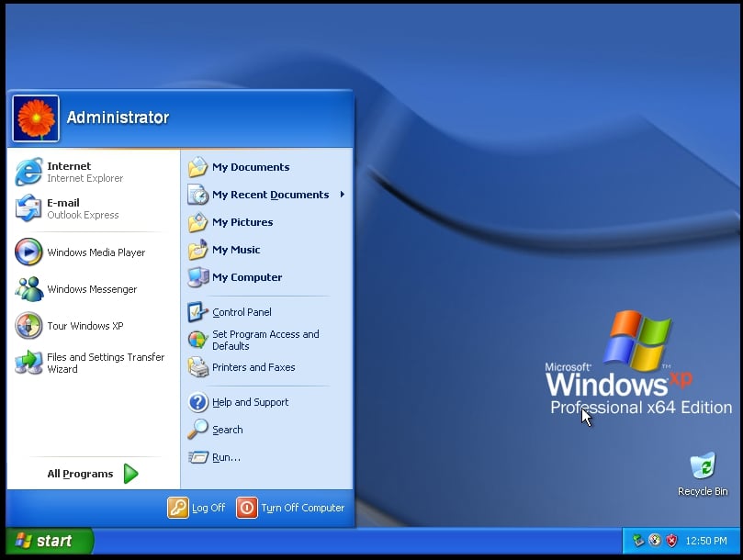Viewport: 743px width, 560px height.
Task: Click the Log Off key icon
Action: pyautogui.click(x=178, y=508)
